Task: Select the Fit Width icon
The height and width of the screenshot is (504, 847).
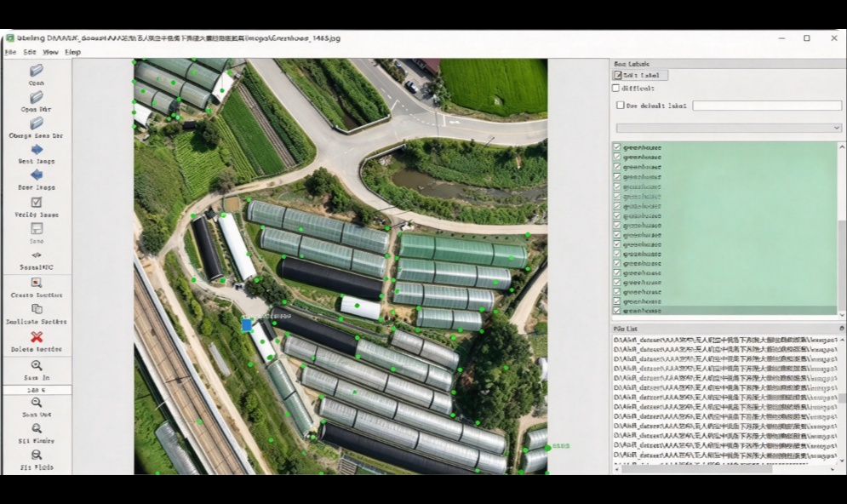Action: 37,455
